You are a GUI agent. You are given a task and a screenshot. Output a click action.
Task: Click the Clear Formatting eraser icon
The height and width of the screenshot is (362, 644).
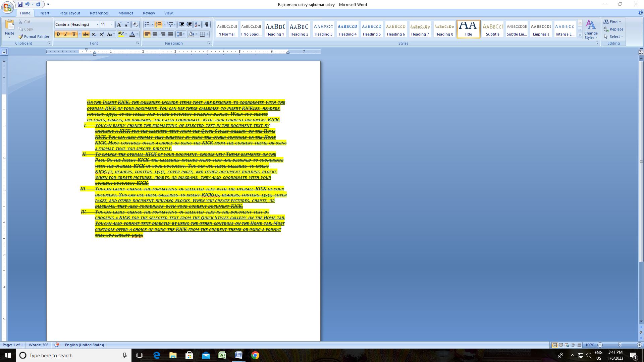pyautogui.click(x=135, y=24)
